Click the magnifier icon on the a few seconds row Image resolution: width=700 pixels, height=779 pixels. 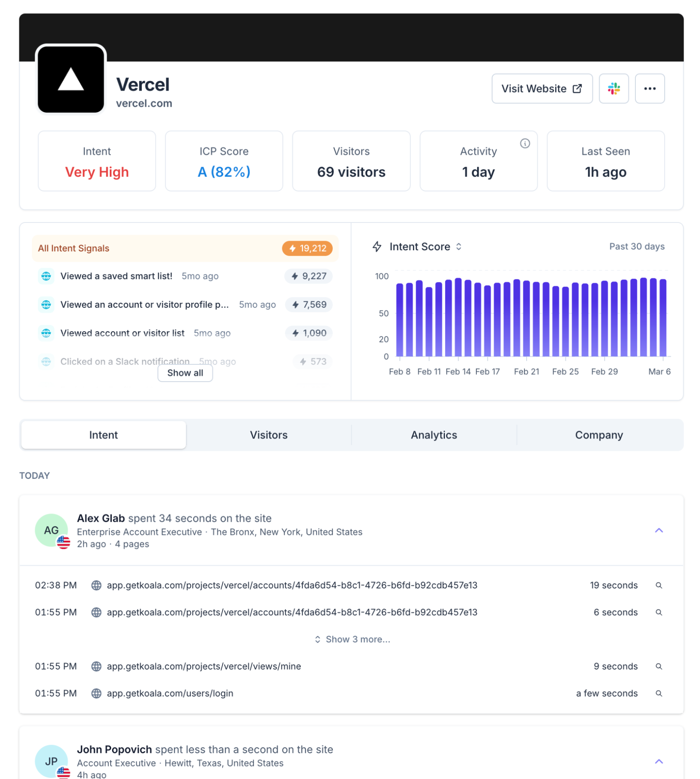point(658,693)
